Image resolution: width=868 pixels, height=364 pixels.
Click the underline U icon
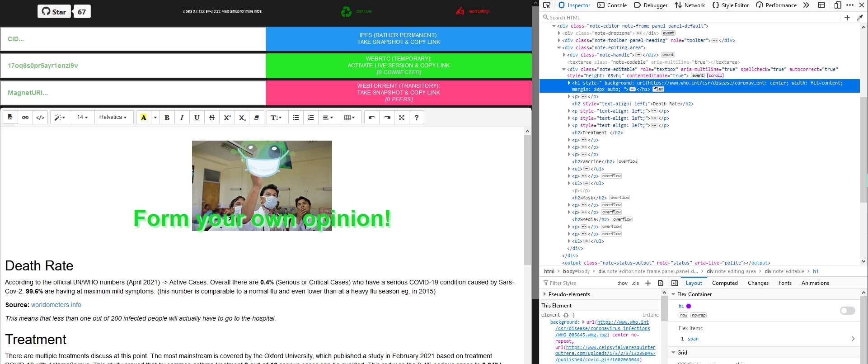[x=197, y=118]
